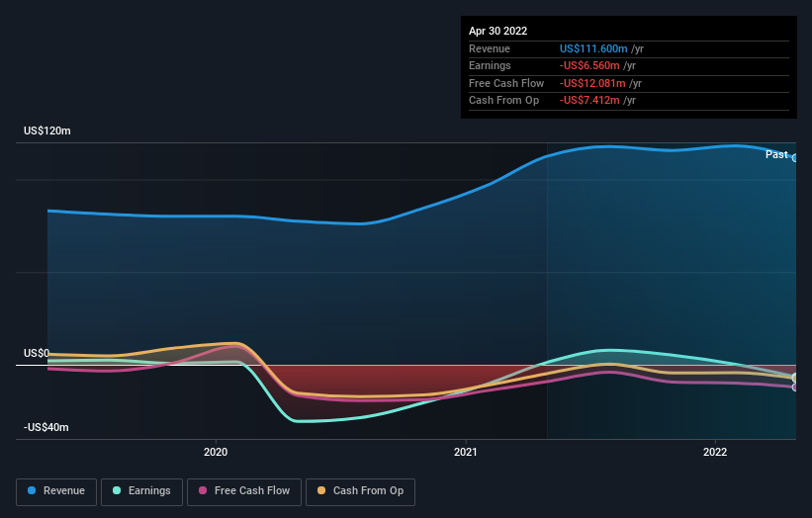Toggle the Revenue legend button
This screenshot has height=518, width=812.
click(x=56, y=491)
